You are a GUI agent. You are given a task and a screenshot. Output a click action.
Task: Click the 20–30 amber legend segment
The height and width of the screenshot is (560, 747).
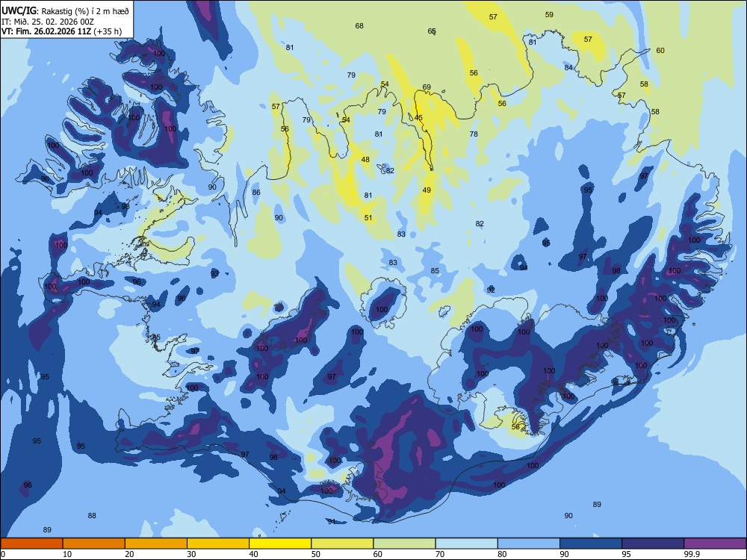[x=156, y=544]
